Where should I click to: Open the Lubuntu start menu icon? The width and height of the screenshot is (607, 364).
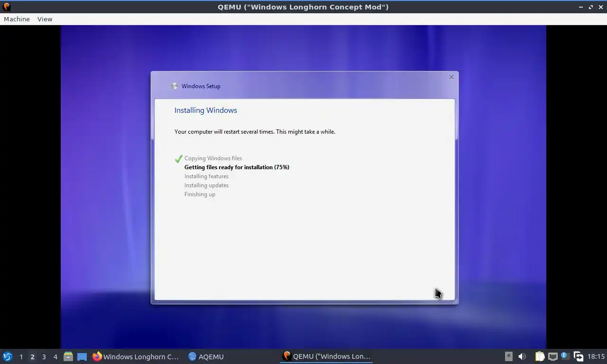click(8, 356)
